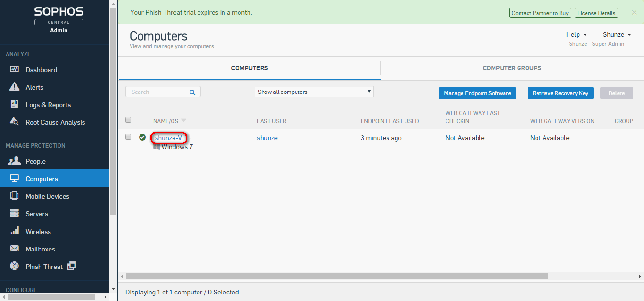644x301 pixels.
Task: Toggle the select-all computers checkbox
Action: click(128, 120)
